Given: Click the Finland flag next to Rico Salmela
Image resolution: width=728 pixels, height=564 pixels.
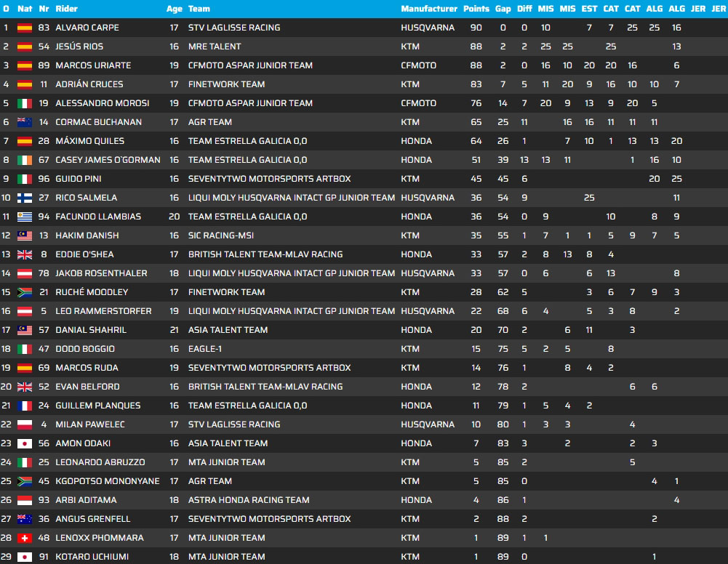Looking at the screenshot, I should 25,198.
